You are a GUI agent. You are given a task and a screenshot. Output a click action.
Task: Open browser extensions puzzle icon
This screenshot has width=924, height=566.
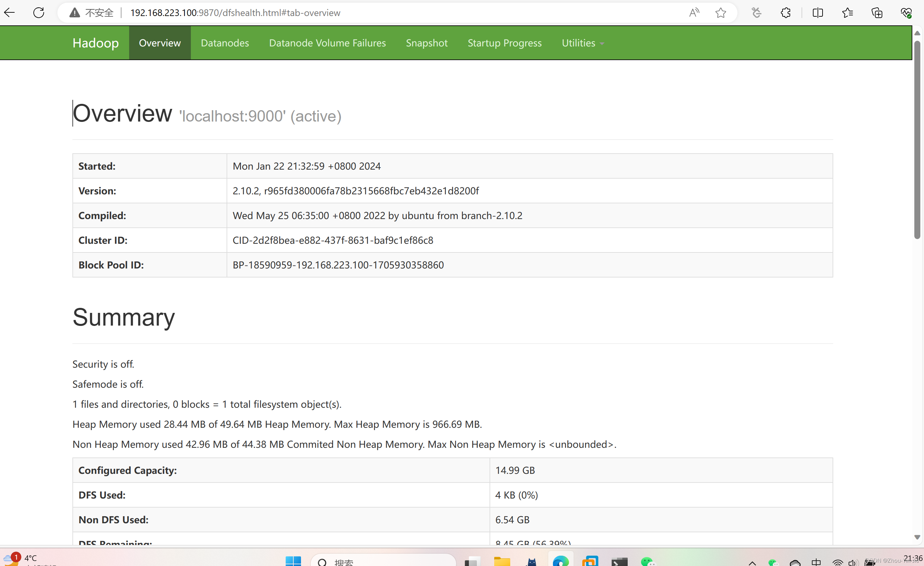point(786,13)
